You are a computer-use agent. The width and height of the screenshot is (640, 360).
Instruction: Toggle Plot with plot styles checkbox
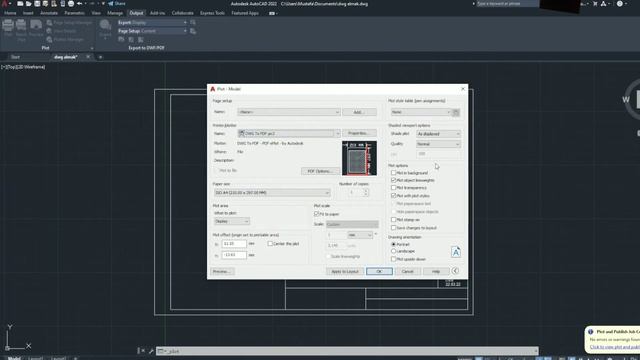coord(393,196)
